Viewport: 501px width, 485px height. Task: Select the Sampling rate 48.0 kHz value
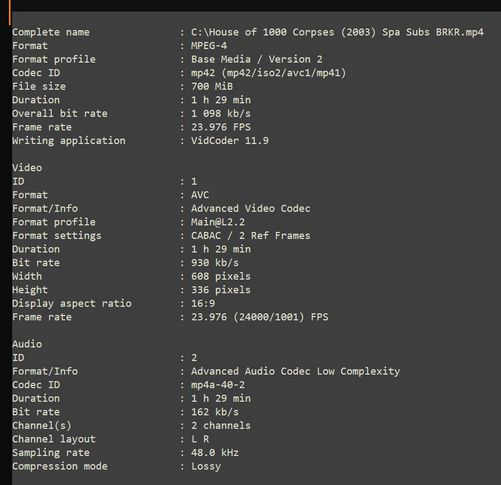(215, 453)
